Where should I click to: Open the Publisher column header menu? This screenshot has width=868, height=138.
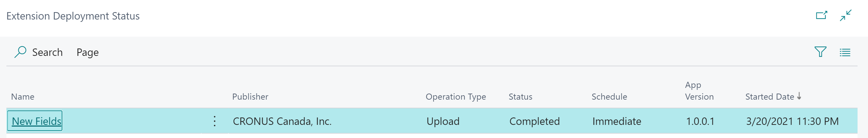pos(250,97)
